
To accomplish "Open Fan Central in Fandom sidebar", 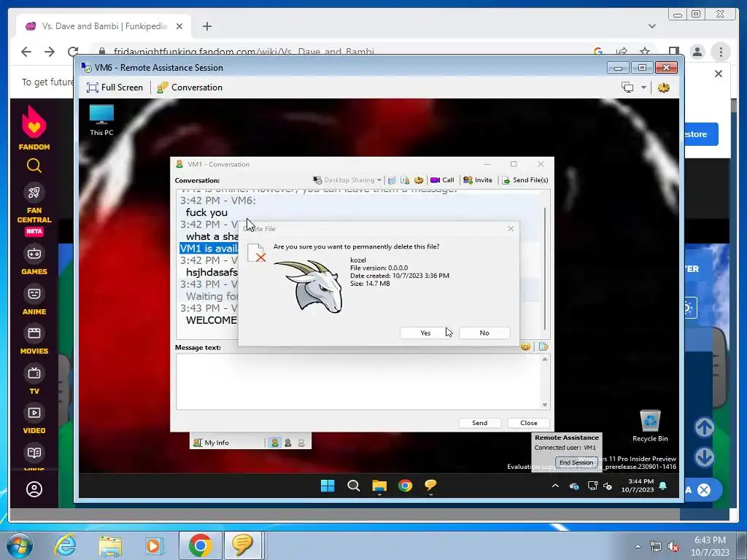I will click(34, 209).
